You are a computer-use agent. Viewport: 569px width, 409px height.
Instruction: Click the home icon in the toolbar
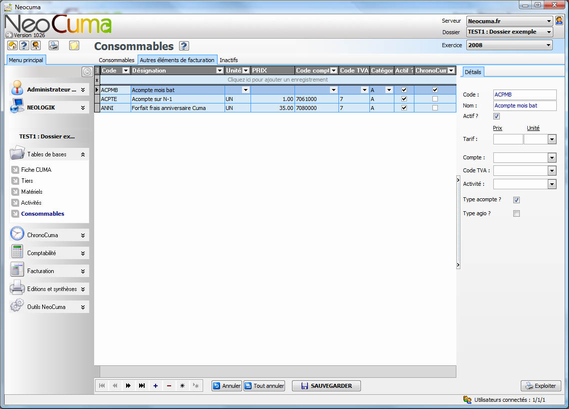click(12, 45)
